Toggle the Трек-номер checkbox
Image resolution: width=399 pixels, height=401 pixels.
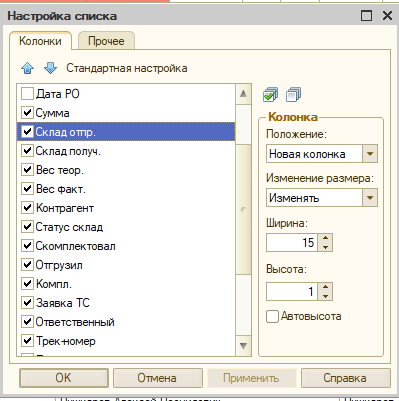point(27,341)
